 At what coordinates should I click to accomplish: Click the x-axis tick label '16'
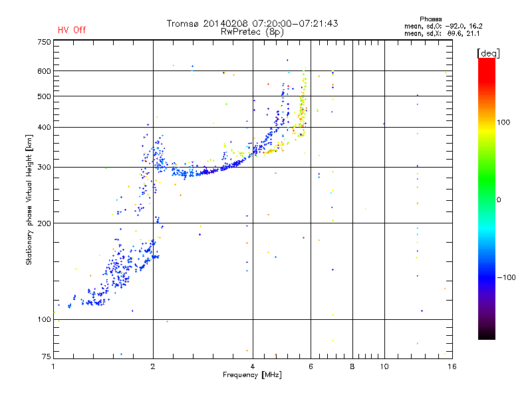[452, 366]
